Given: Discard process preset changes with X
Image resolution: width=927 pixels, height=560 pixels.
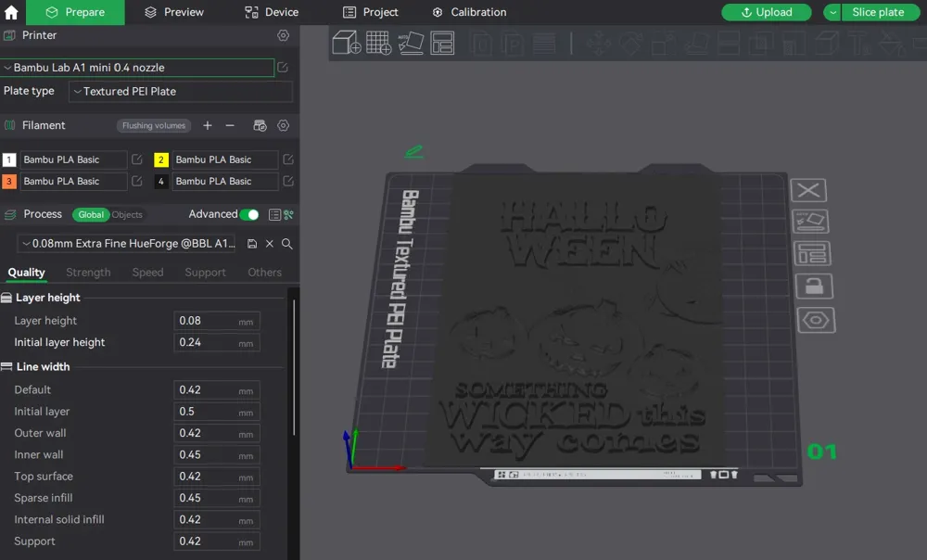Looking at the screenshot, I should [270, 244].
